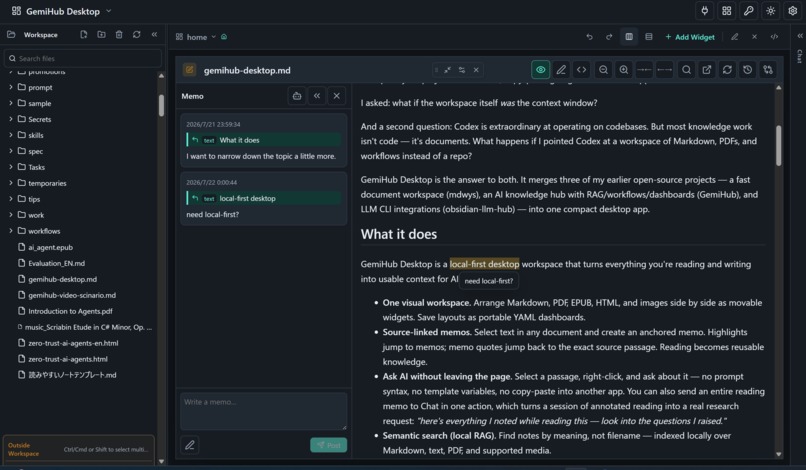The image size is (806, 470).
Task: Close the gemihub-desktop.md widget
Action: tap(476, 70)
